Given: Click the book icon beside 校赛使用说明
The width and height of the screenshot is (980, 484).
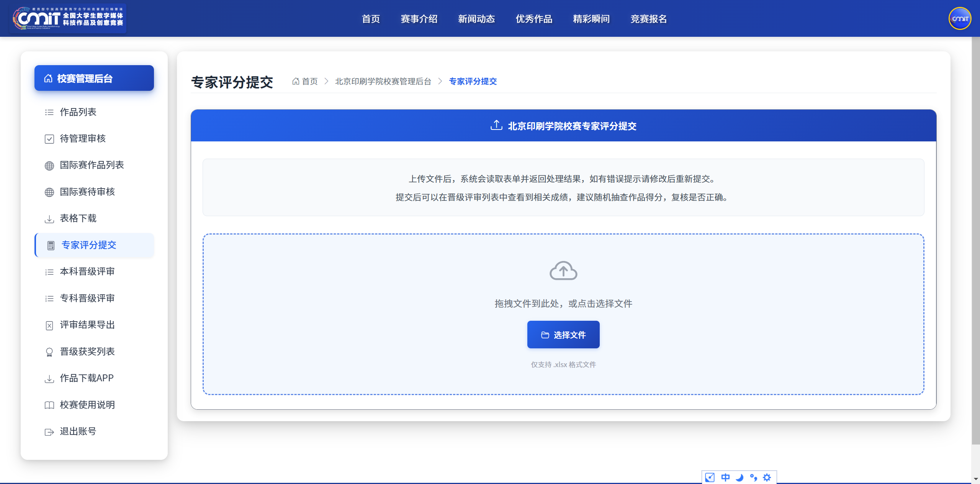Looking at the screenshot, I should 49,405.
